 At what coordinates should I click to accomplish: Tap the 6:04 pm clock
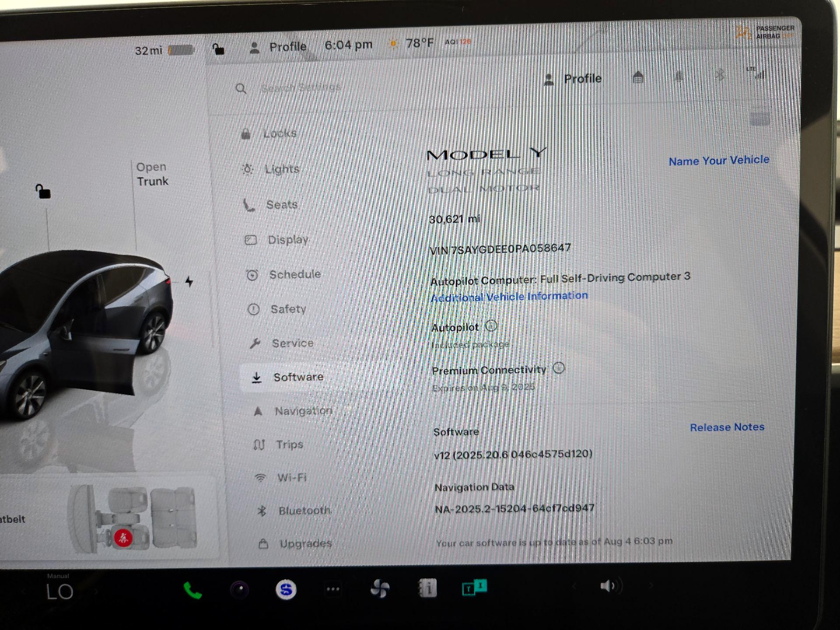pyautogui.click(x=349, y=45)
